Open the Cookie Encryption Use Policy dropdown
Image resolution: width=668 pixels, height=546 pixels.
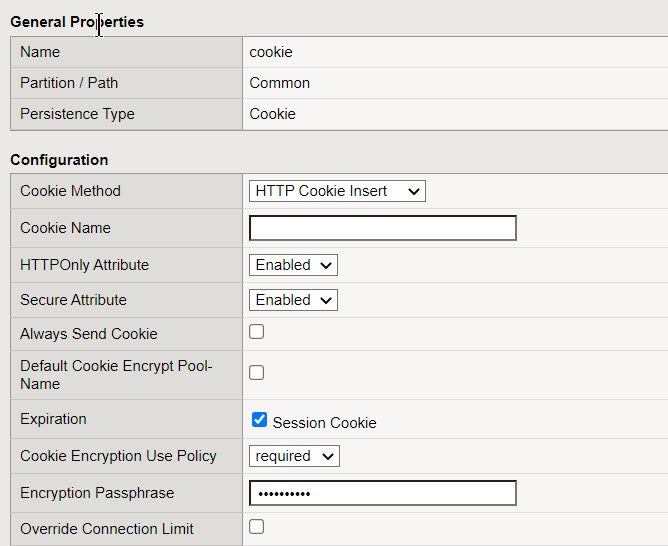click(x=294, y=456)
